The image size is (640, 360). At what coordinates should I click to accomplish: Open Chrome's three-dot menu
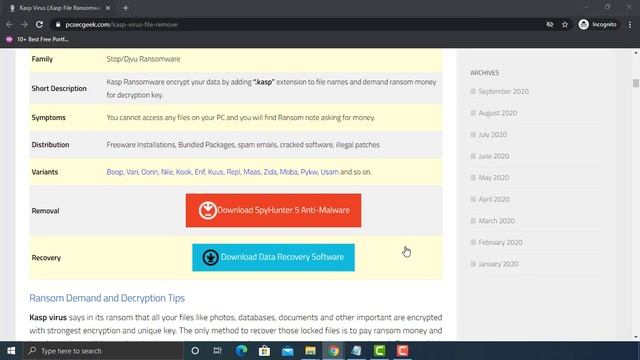(x=630, y=24)
